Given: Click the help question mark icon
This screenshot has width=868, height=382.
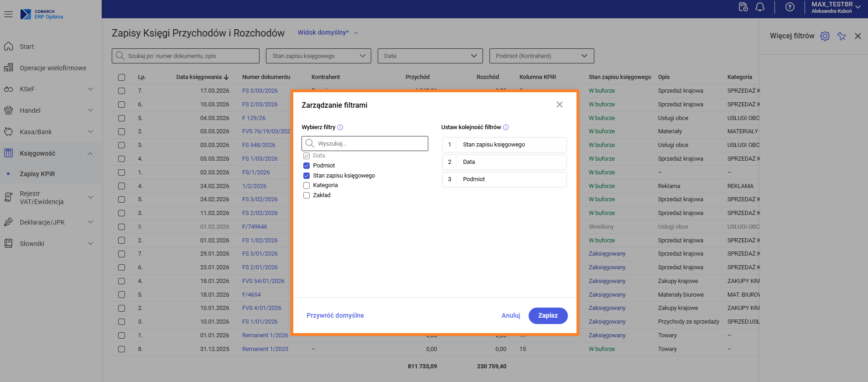Looking at the screenshot, I should (790, 7).
